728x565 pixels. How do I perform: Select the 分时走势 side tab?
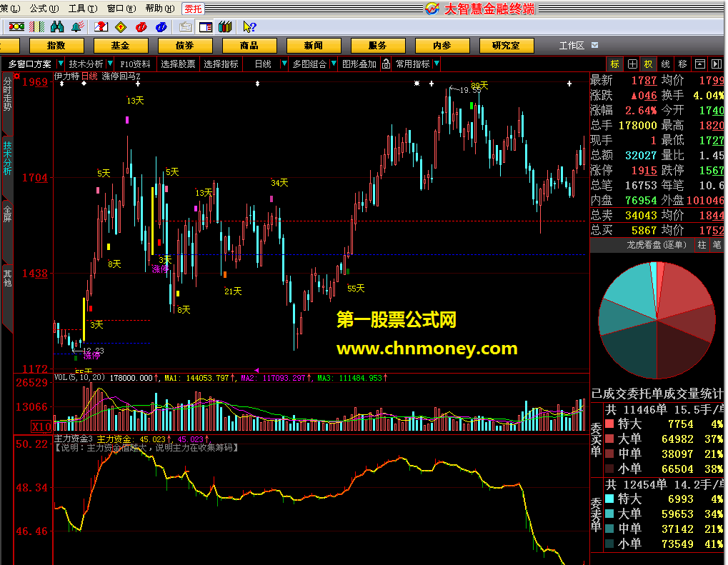(7, 94)
